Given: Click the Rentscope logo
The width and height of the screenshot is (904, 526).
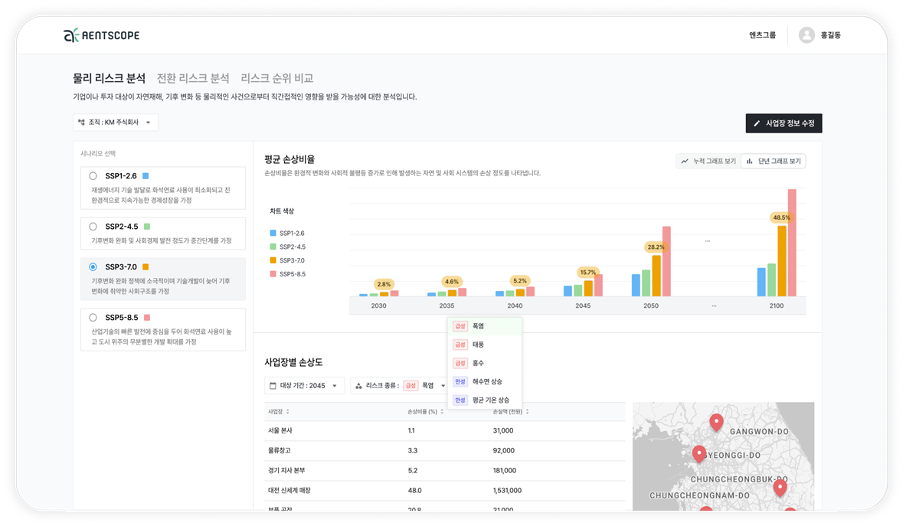Looking at the screenshot, I should click(x=101, y=35).
